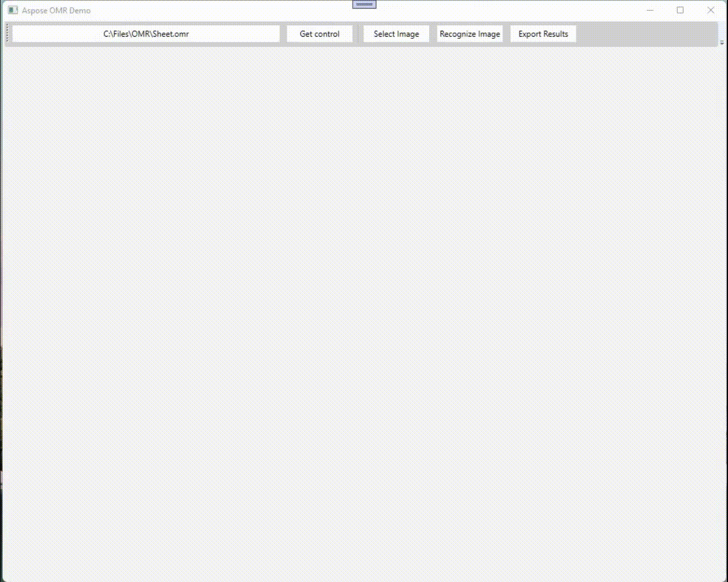Click the Aspose OMR Demo app icon
Image resolution: width=728 pixels, height=582 pixels.
(x=13, y=10)
